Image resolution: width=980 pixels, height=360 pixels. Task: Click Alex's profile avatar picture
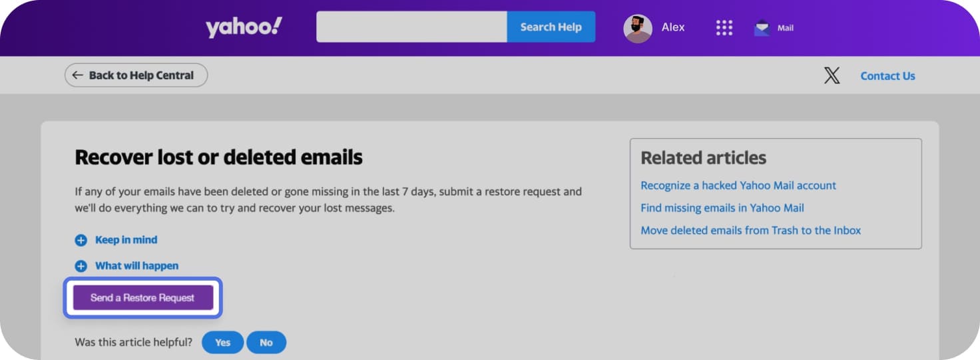pyautogui.click(x=637, y=28)
